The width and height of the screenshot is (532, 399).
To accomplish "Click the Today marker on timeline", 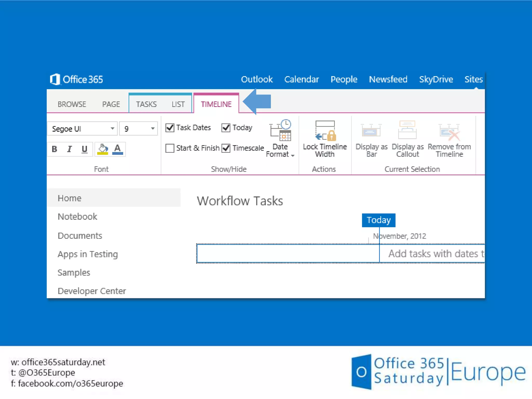I will [x=378, y=220].
